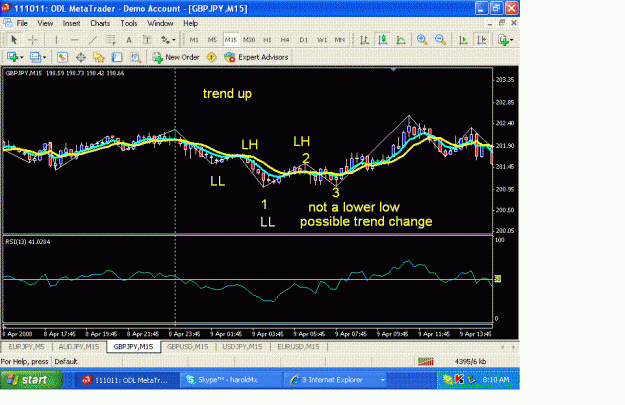Viewport: 625px width, 405px height.
Task: Switch chart to Line Chart style
Action: coord(401,40)
